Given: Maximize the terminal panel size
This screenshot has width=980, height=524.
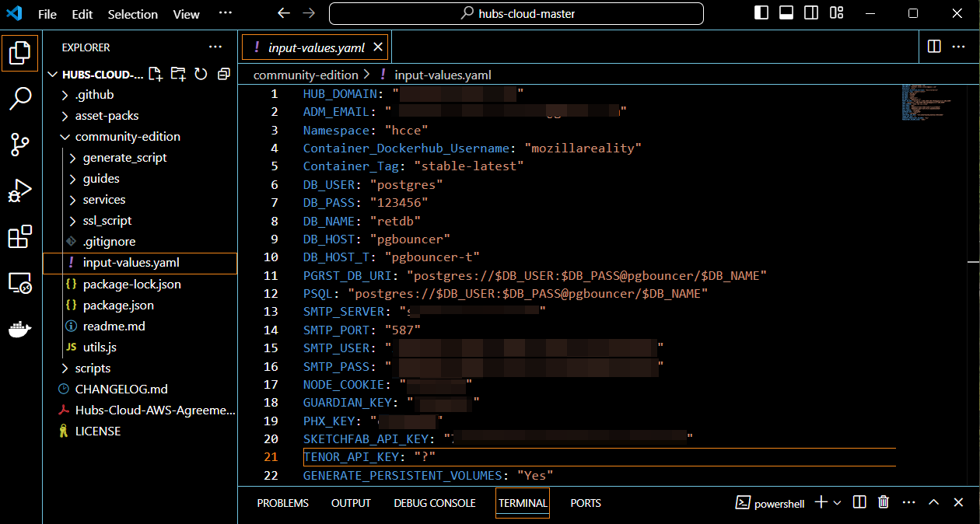Looking at the screenshot, I should [x=934, y=503].
